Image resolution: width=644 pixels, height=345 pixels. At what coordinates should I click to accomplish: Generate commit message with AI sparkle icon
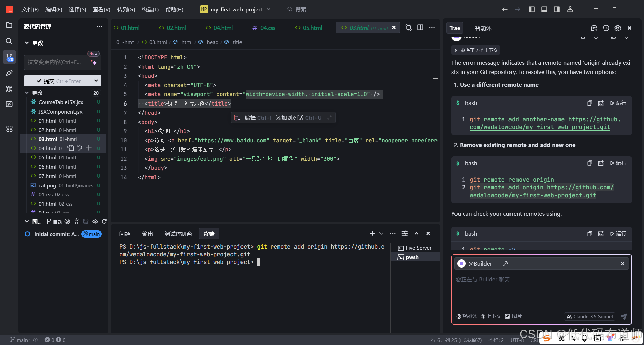click(94, 62)
